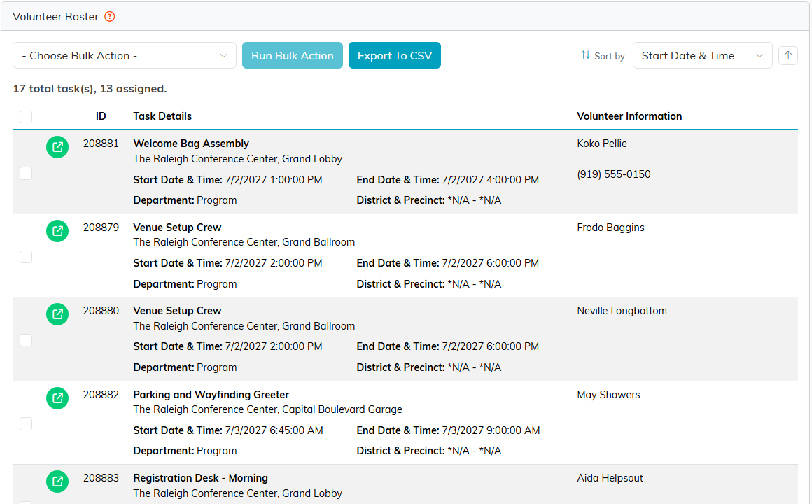Open the Start Date & Time sort dropdown

click(702, 55)
